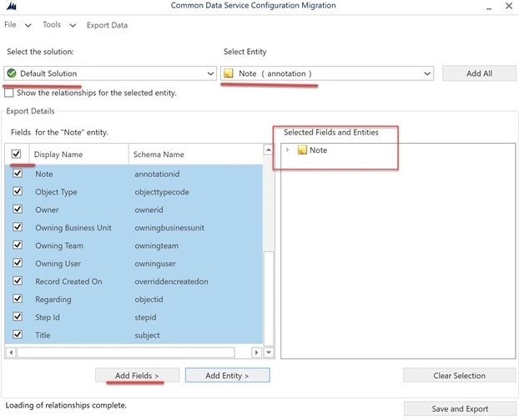
Task: Click the Save and Export button
Action: point(460,409)
